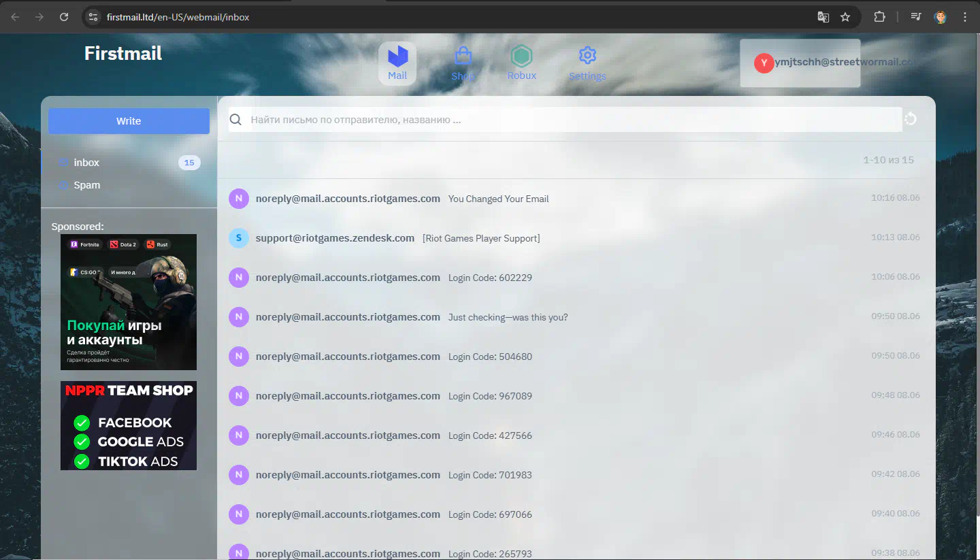Open the Mail section icon
This screenshot has width=980, height=560.
point(397,56)
